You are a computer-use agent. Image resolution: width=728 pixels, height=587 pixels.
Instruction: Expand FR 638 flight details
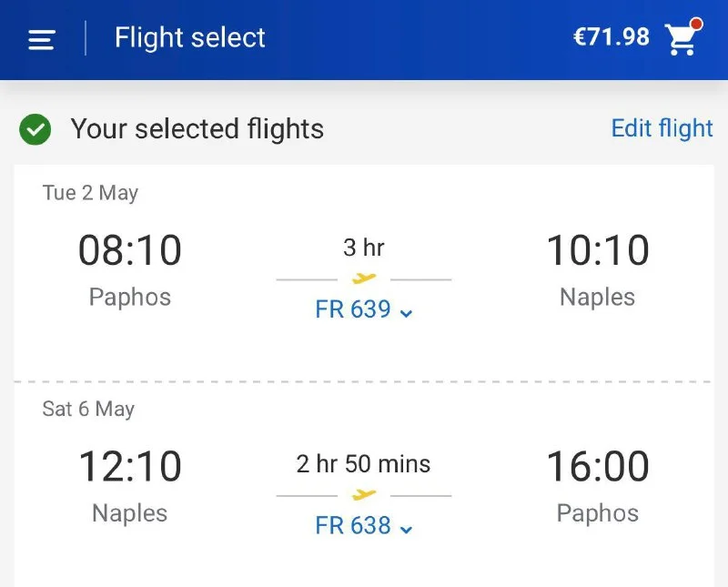[364, 525]
